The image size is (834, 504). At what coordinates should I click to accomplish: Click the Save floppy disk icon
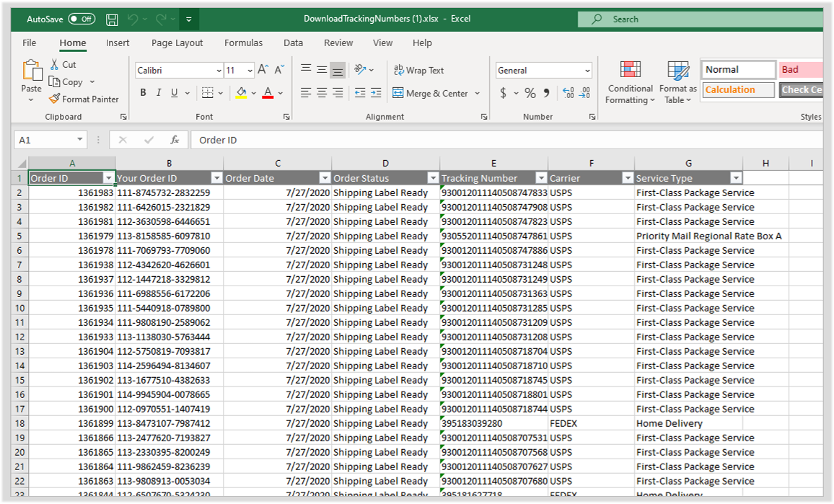pyautogui.click(x=112, y=19)
